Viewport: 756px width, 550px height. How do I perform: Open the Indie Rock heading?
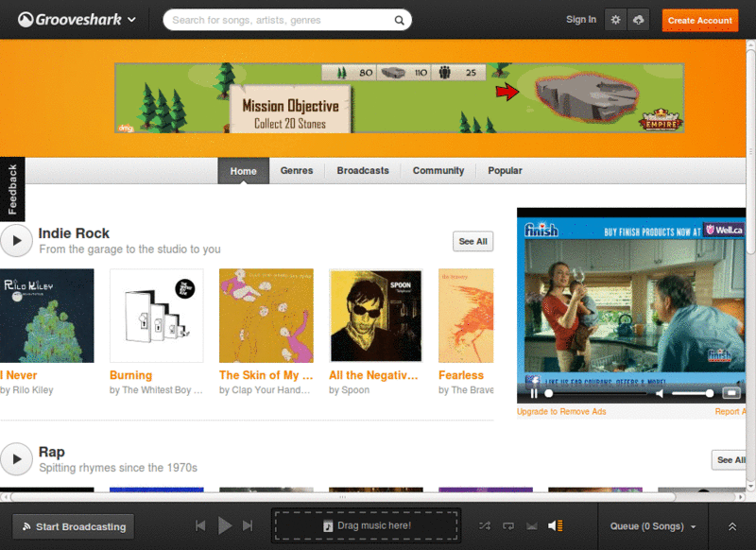pyautogui.click(x=74, y=233)
